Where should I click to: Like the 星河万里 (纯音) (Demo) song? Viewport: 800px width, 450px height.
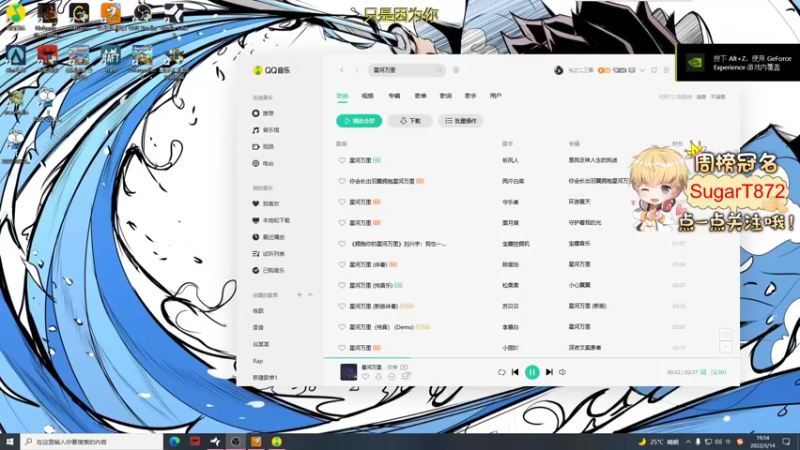(x=342, y=327)
